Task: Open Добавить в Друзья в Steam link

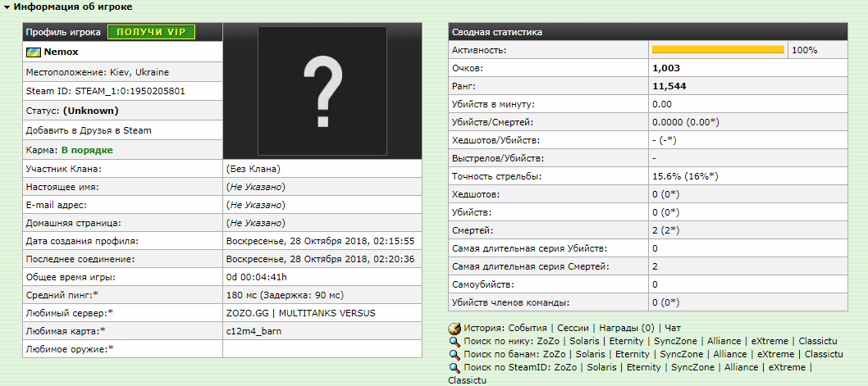Action: click(89, 130)
